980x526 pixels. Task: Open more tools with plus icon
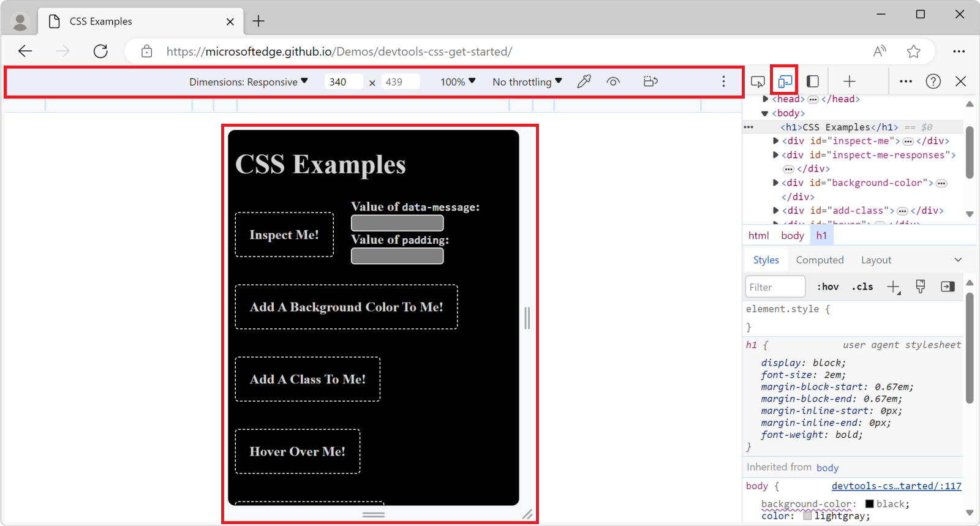point(850,81)
